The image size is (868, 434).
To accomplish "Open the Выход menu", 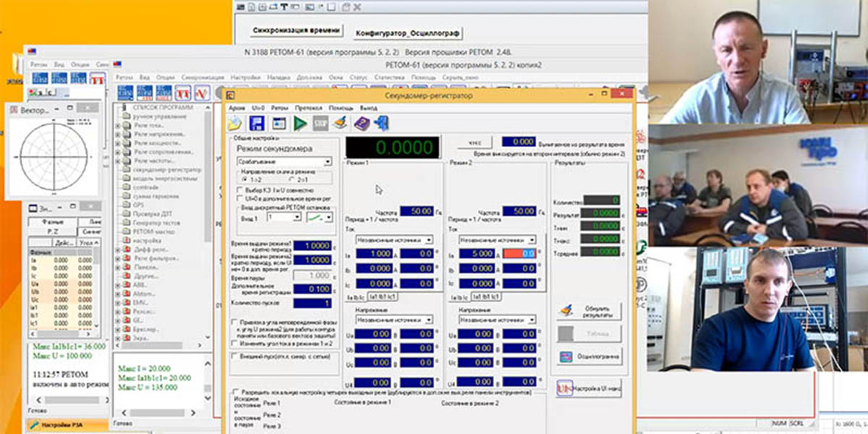I will [369, 107].
